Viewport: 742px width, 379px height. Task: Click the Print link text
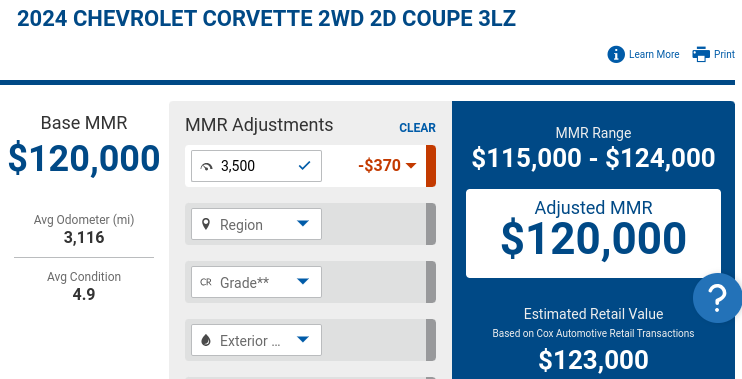coord(724,54)
